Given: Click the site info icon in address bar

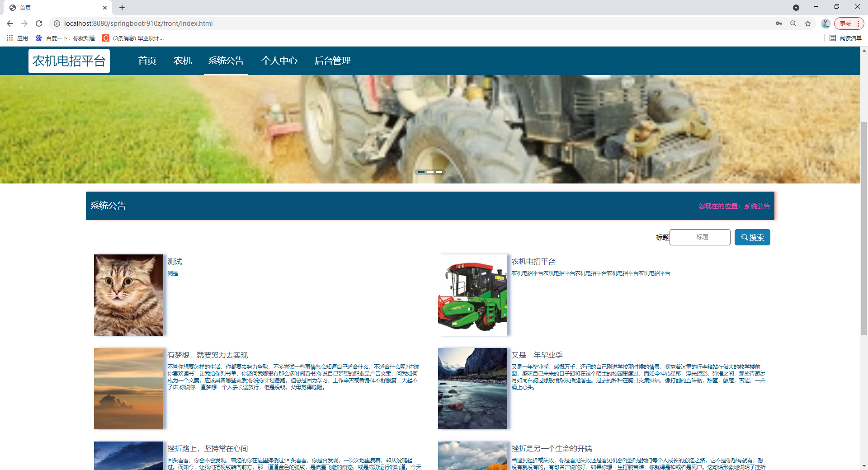Looking at the screenshot, I should [57, 23].
